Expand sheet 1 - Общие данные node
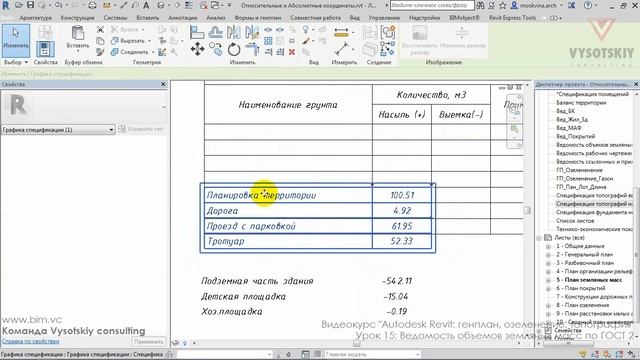Screen dimensions: 640x360 [548, 246]
